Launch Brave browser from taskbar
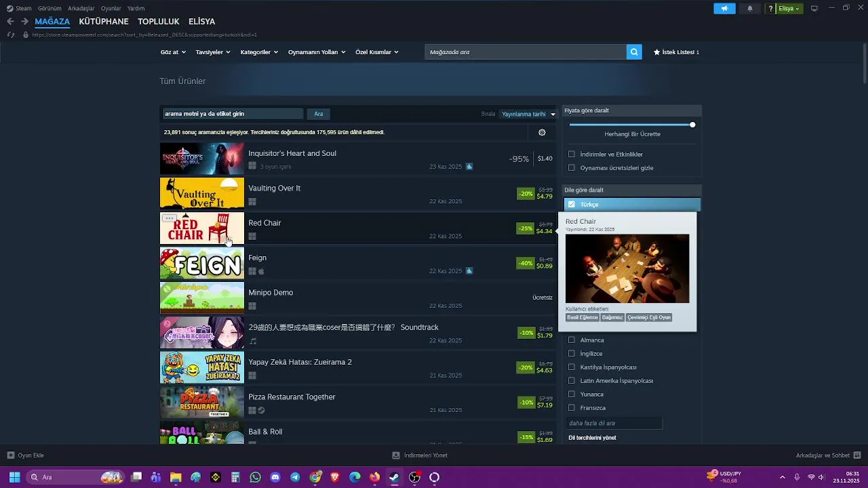 click(335, 477)
